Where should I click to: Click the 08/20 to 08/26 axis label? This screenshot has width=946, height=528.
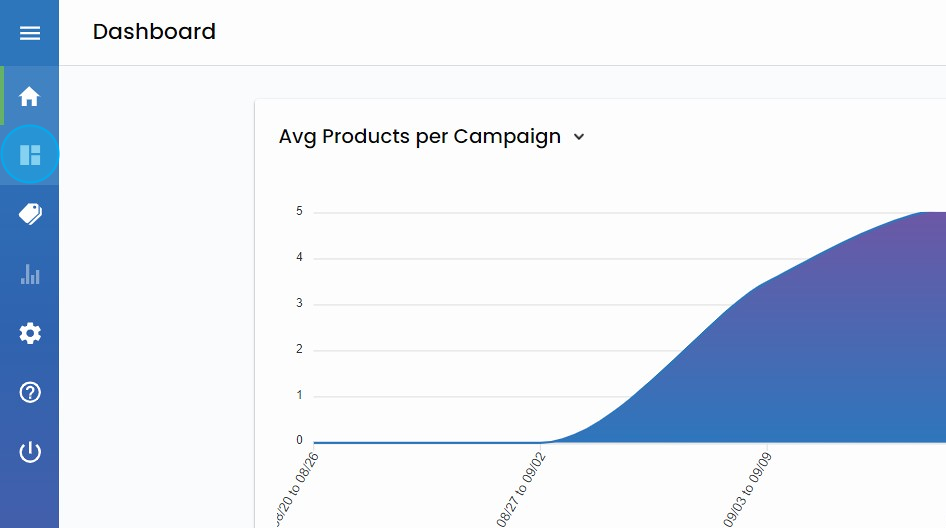[x=297, y=488]
